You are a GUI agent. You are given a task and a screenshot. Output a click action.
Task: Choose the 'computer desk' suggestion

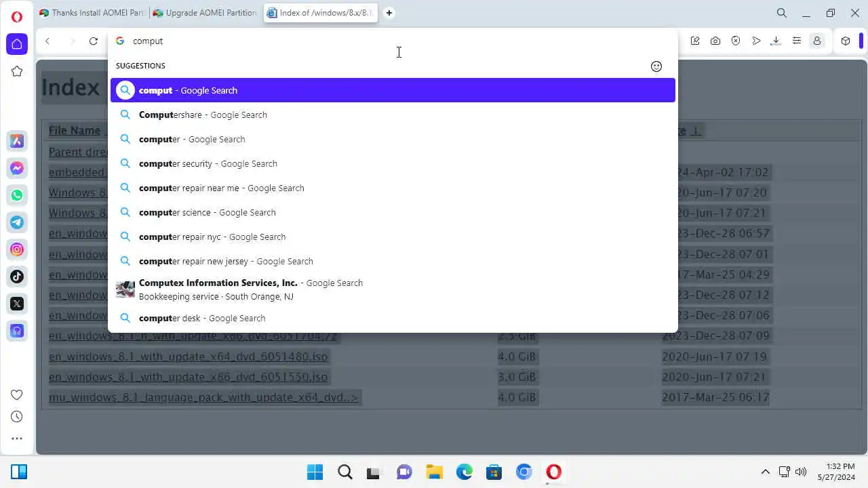pyautogui.click(x=393, y=318)
